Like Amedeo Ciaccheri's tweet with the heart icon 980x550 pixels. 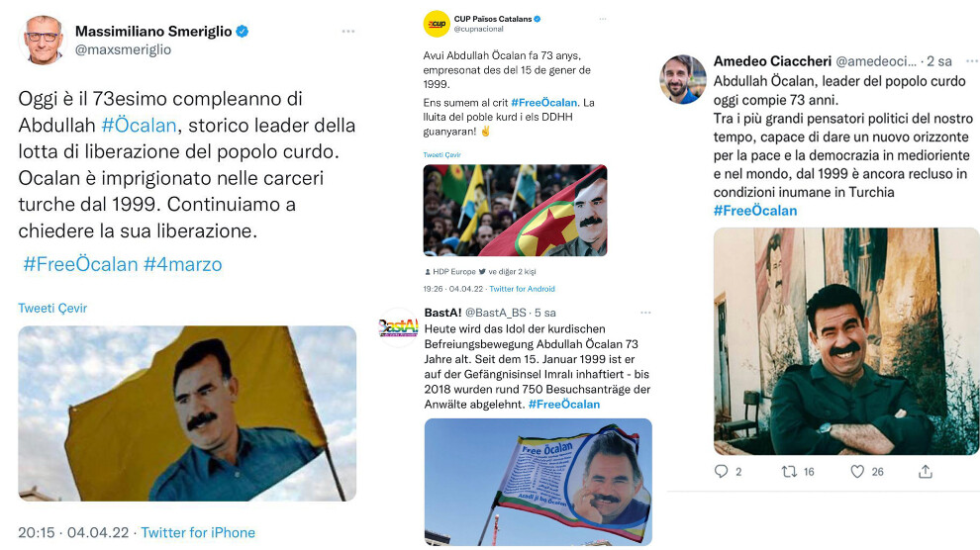pos(857,471)
